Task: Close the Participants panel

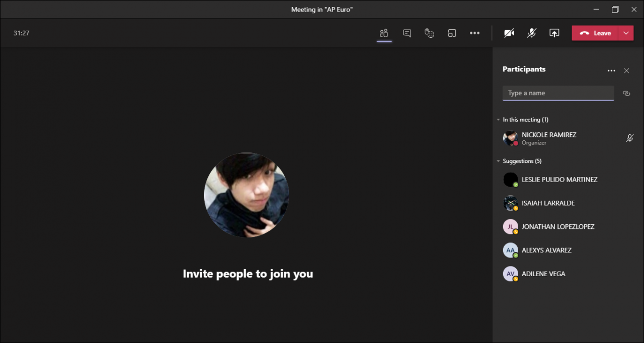Action: coord(626,71)
